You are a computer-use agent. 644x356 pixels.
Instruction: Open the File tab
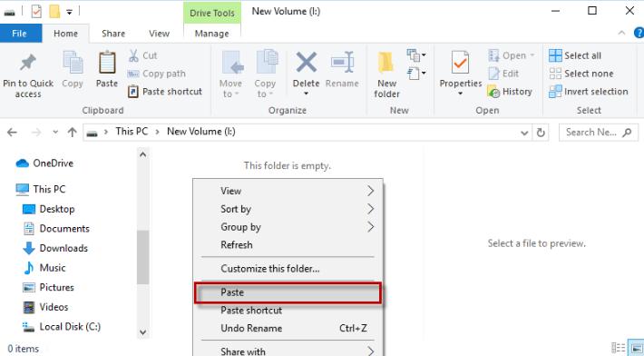20,34
